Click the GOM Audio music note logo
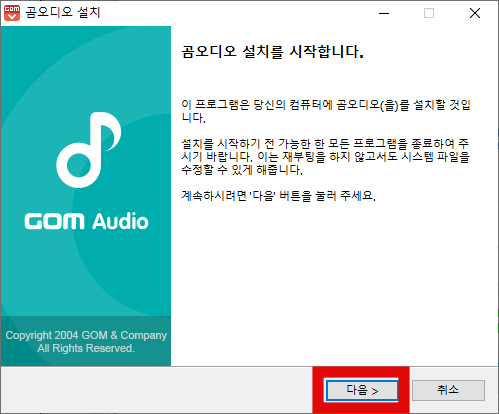The height and width of the screenshot is (414, 499). [89, 150]
